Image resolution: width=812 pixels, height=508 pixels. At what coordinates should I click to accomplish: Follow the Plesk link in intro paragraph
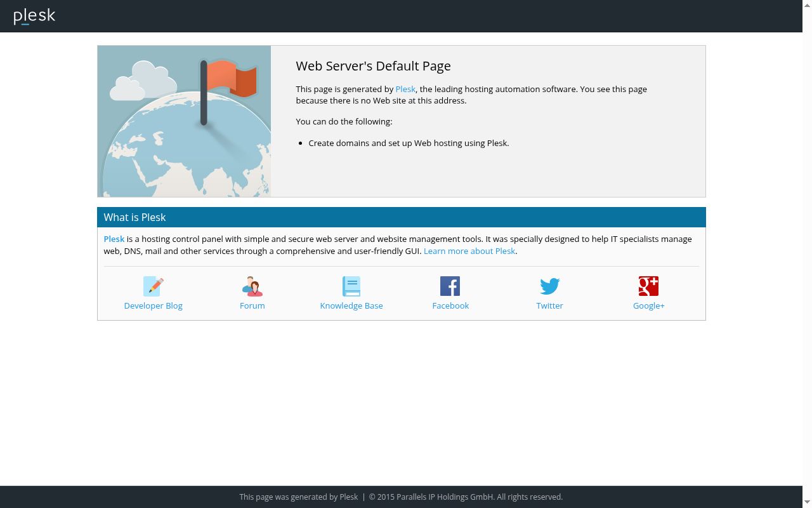(405, 90)
